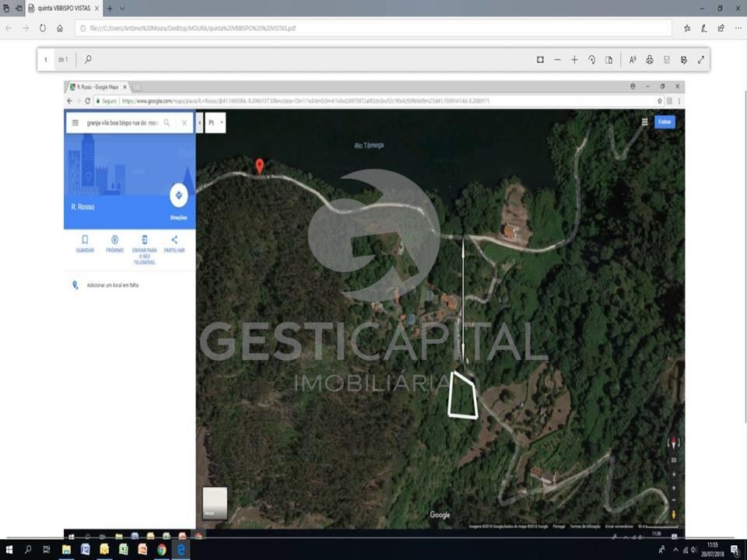
Task: Expand the tab previews chevron
Action: click(122, 9)
